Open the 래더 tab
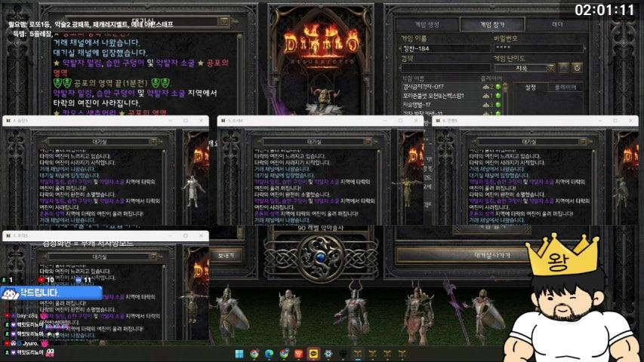Screen dimensions: 644x362 coord(557,25)
